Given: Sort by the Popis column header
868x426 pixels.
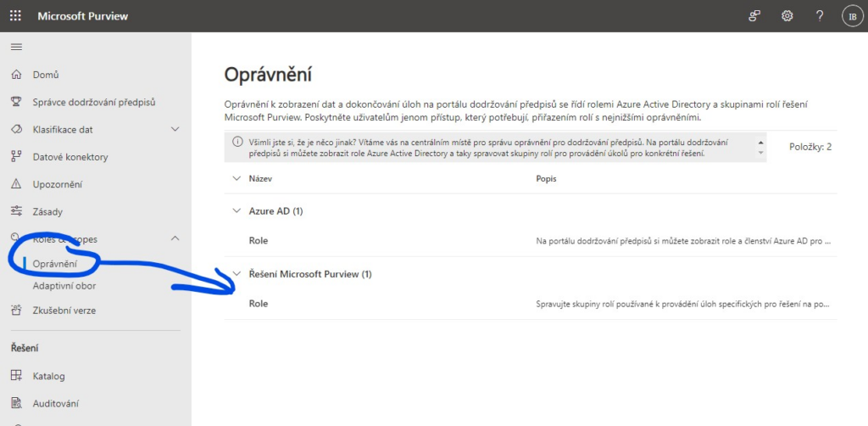Looking at the screenshot, I should point(546,179).
